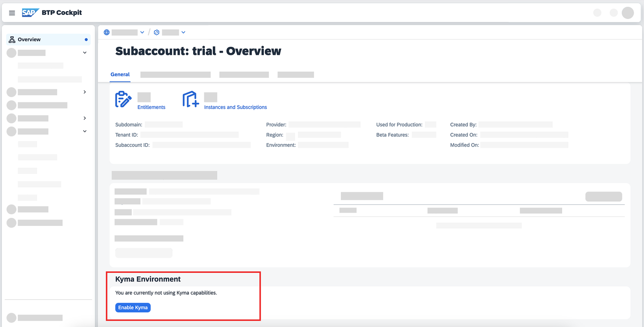This screenshot has height=327, width=644.
Task: Click the 'Environment:' label
Action: click(x=281, y=145)
